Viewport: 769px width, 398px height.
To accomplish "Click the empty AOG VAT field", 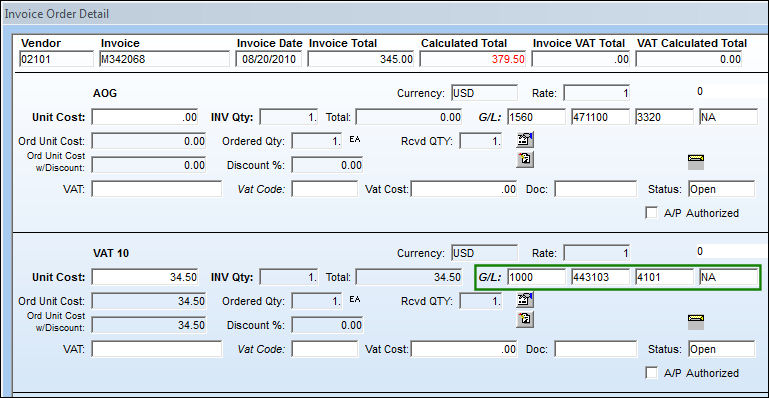I will click(156, 189).
